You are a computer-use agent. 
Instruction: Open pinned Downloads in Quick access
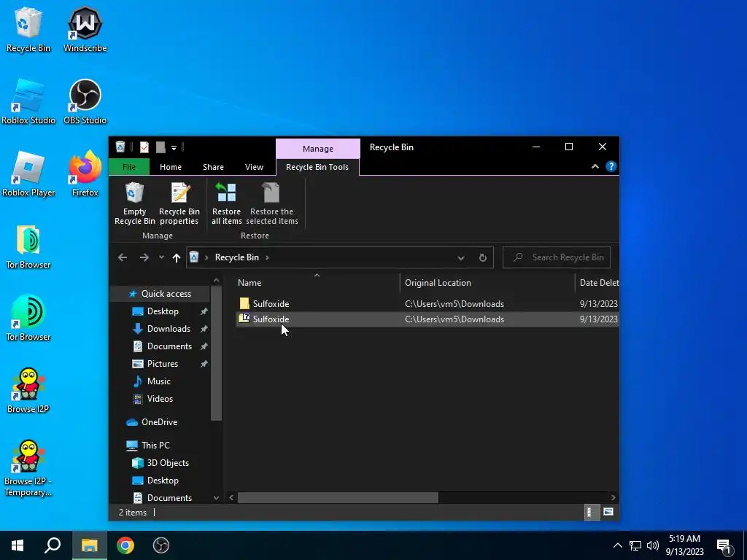coord(169,329)
